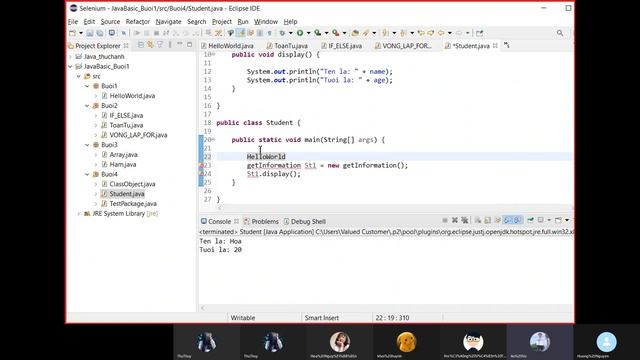640x360 pixels.
Task: Click Remove All Terminated Launches console icon
Action: click(x=465, y=220)
